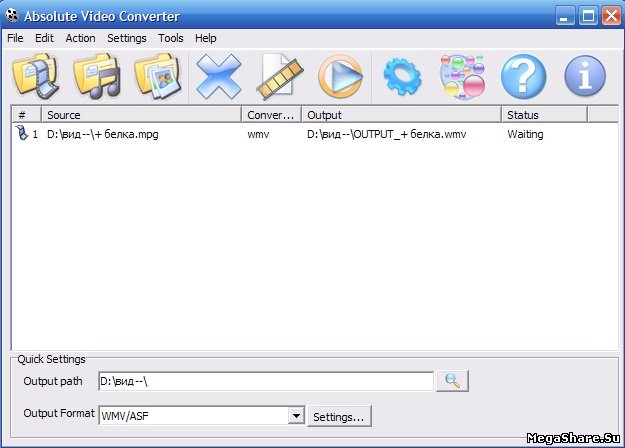Viewport: 625px width, 448px height.
Task: Open the Edit menu
Action: (x=44, y=38)
